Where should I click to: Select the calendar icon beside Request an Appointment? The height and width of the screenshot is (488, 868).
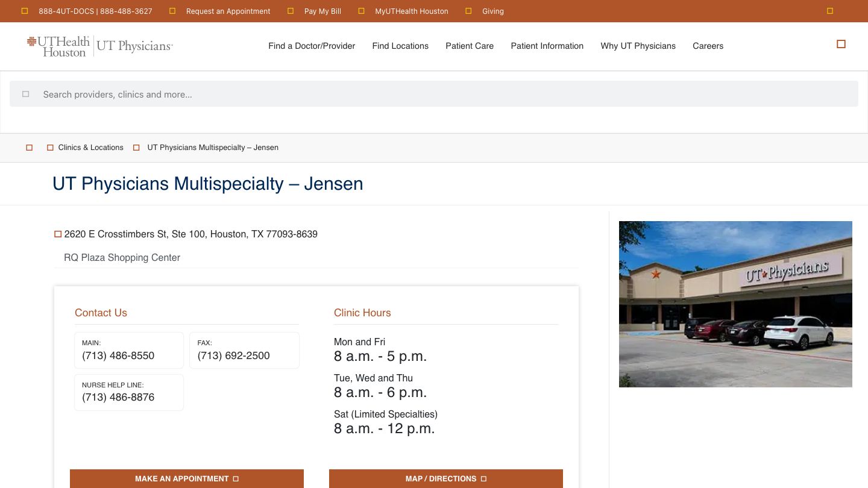point(173,10)
